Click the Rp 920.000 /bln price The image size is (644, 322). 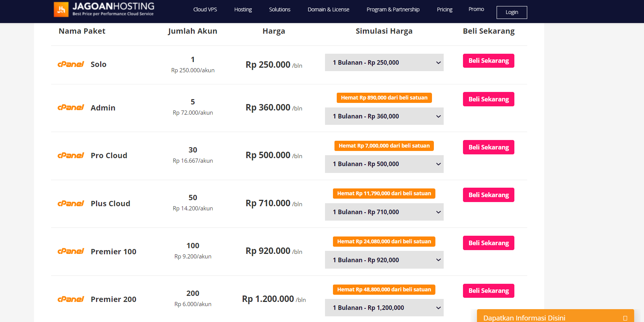[274, 251]
